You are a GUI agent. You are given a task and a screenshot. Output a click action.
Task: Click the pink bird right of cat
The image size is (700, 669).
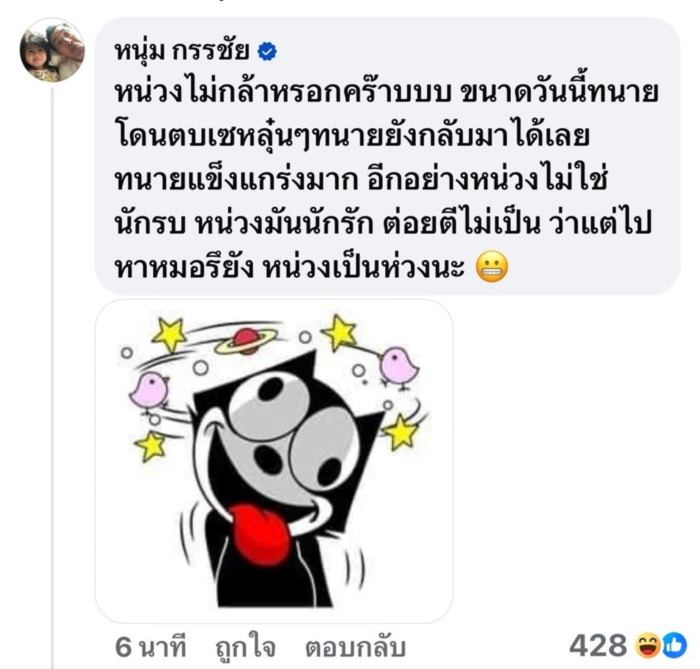pyautogui.click(x=397, y=367)
